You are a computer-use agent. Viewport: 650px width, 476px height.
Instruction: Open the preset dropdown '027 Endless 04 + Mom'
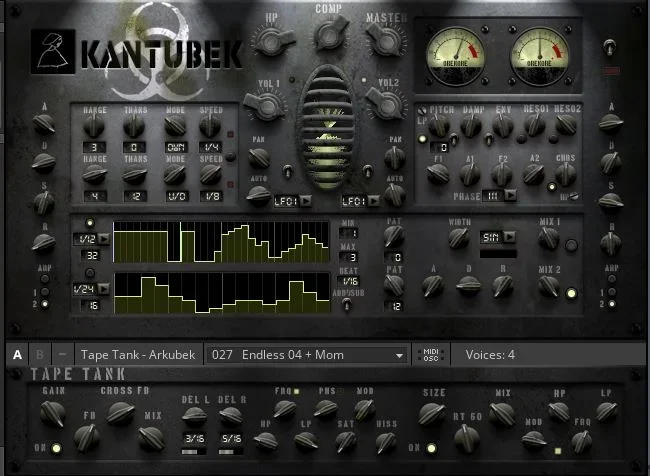(308, 355)
